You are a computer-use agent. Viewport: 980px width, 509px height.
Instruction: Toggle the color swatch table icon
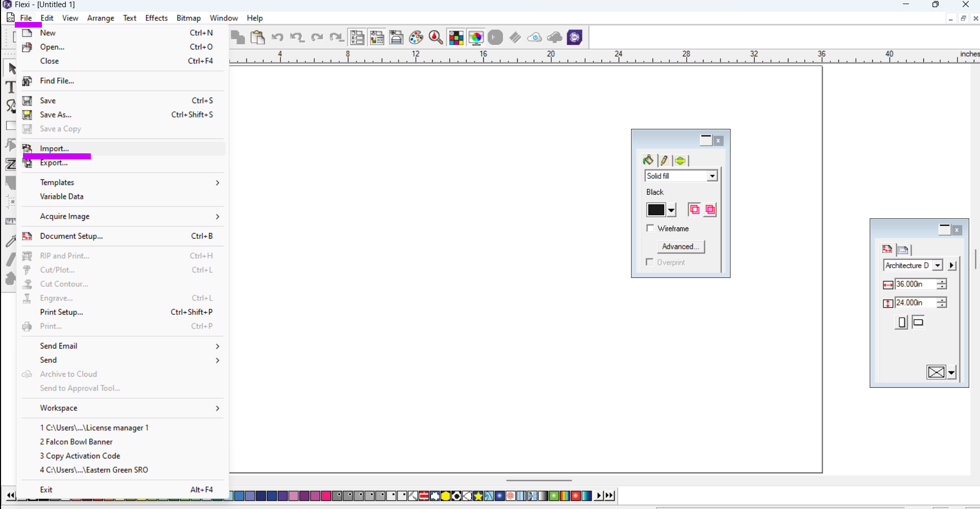[456, 37]
